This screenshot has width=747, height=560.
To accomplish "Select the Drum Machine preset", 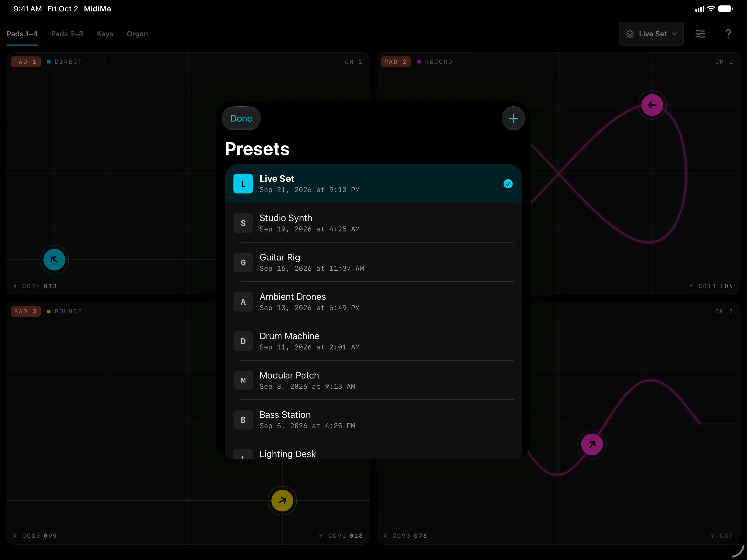I will pyautogui.click(x=373, y=341).
